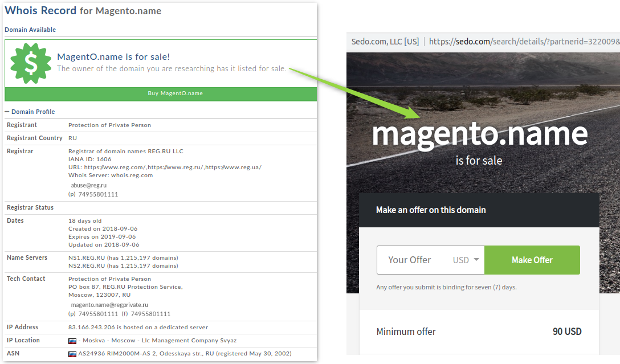
Task: Open the Domain Available link
Action: [x=30, y=30]
